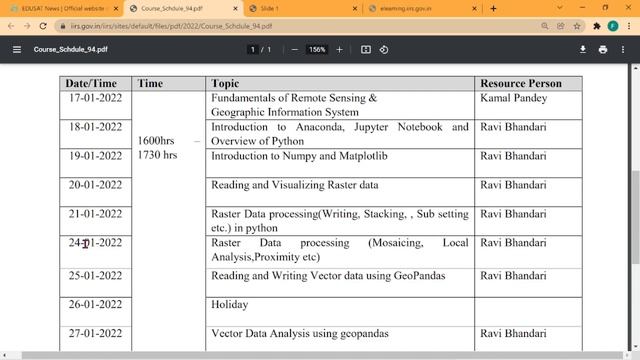Open the Chrome three-dot menu
Viewport: 640px width, 360px height.
629,26
